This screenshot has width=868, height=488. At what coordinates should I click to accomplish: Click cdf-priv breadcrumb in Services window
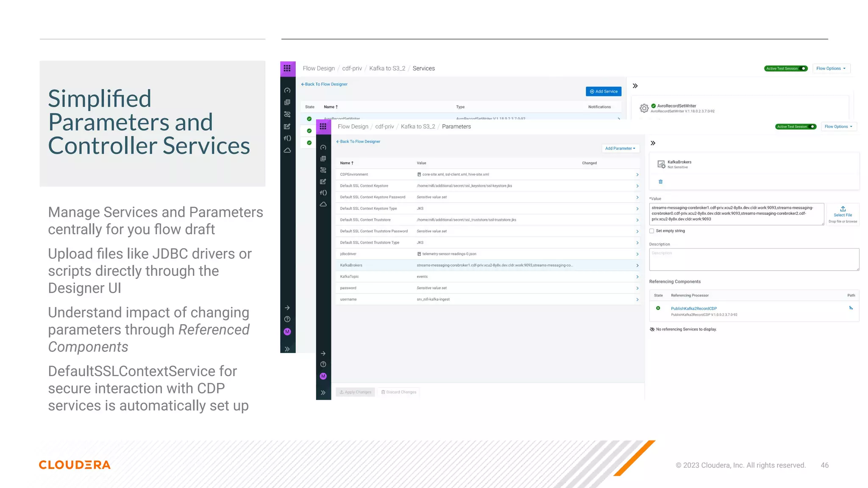point(352,69)
